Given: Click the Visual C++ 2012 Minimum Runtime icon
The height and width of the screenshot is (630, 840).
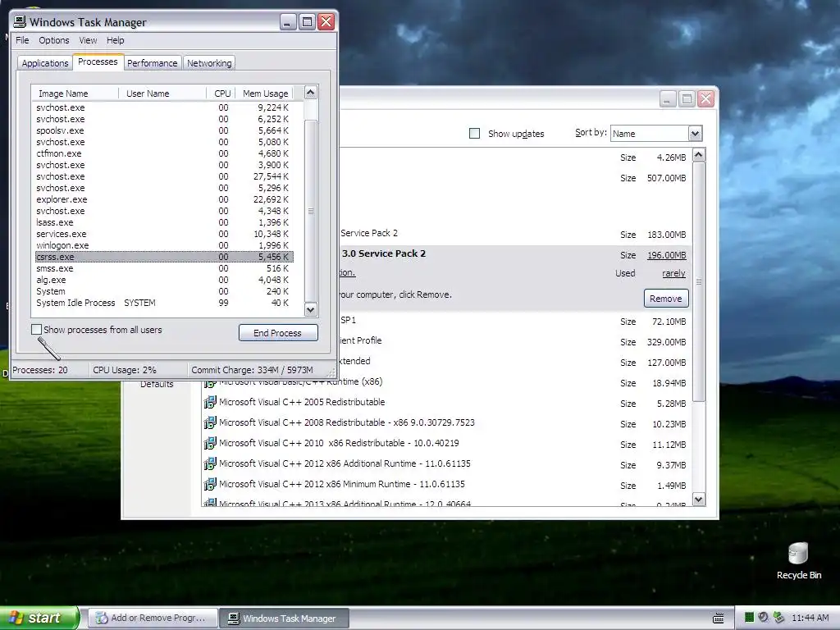Looking at the screenshot, I should [210, 484].
